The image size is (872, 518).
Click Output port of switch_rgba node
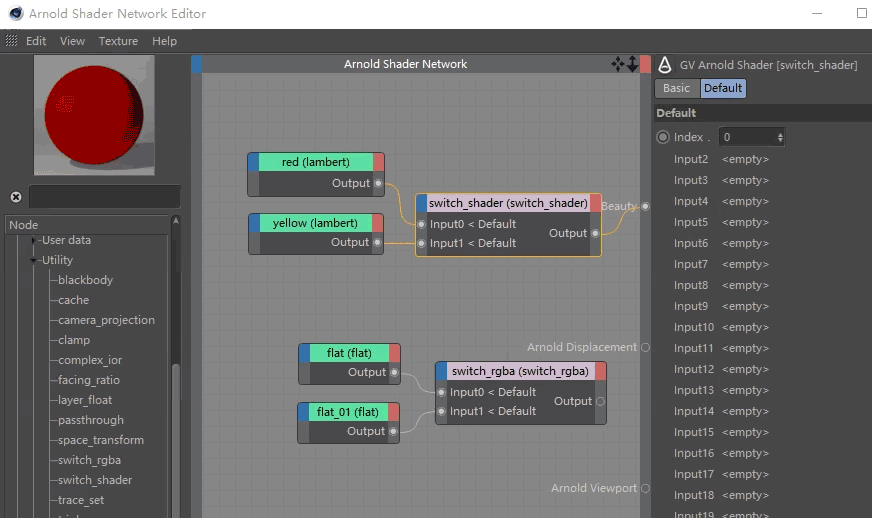(600, 401)
